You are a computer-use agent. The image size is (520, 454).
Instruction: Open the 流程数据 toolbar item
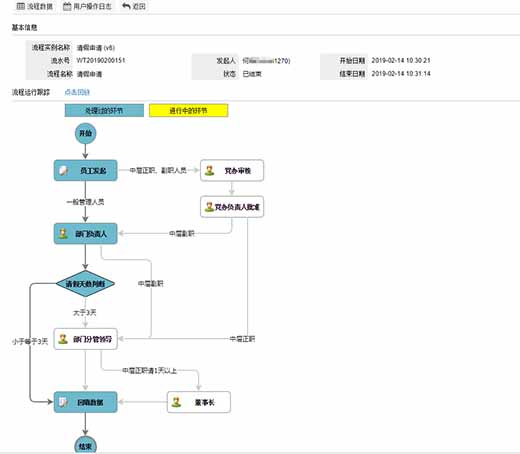point(35,6)
